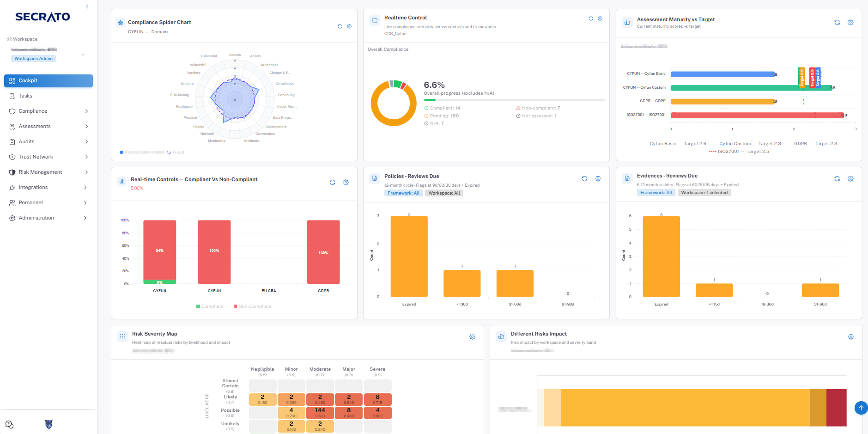
Task: Click the Trust Network shield icon
Action: (x=12, y=157)
